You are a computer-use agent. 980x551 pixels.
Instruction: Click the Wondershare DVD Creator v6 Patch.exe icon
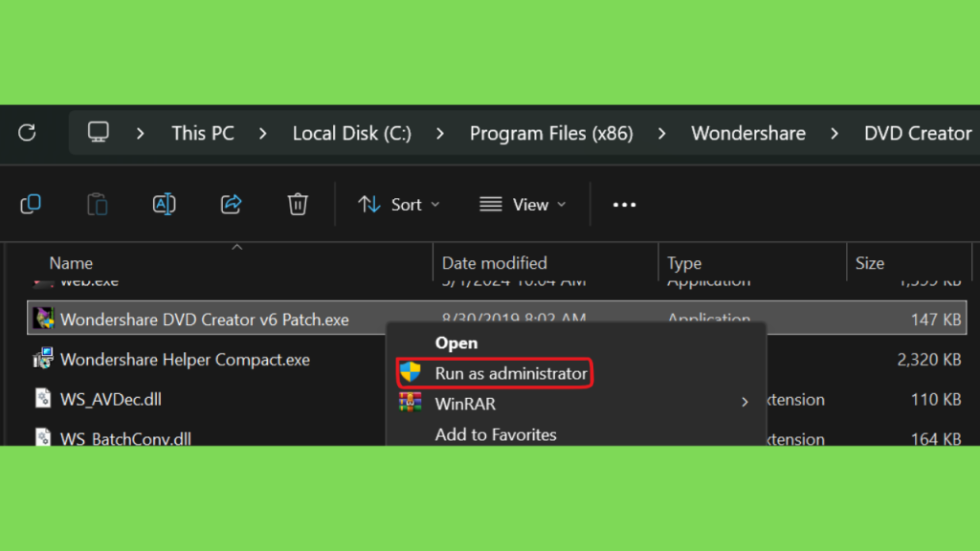coord(43,319)
